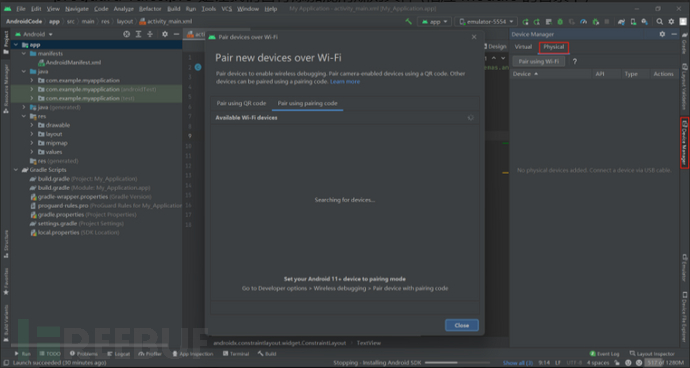Open the SDK Manager toolbar icon
The width and height of the screenshot is (690, 368).
click(x=645, y=22)
